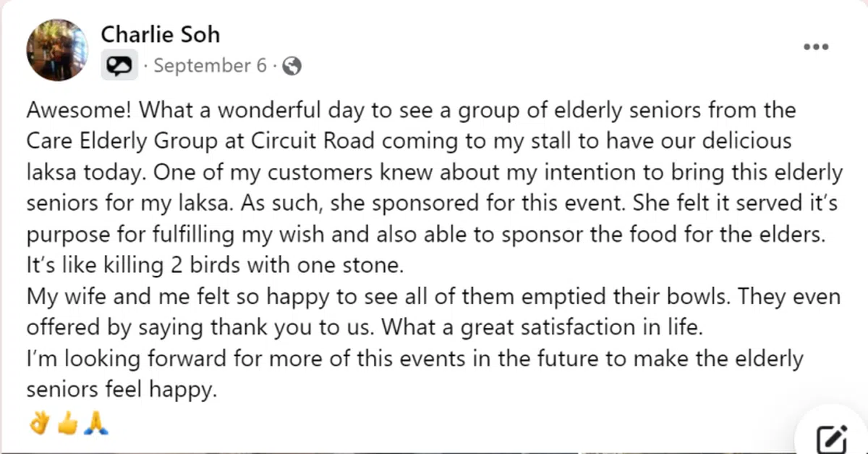The height and width of the screenshot is (454, 868).
Task: Open Charlie Soh's profile picture
Action: pos(57,50)
